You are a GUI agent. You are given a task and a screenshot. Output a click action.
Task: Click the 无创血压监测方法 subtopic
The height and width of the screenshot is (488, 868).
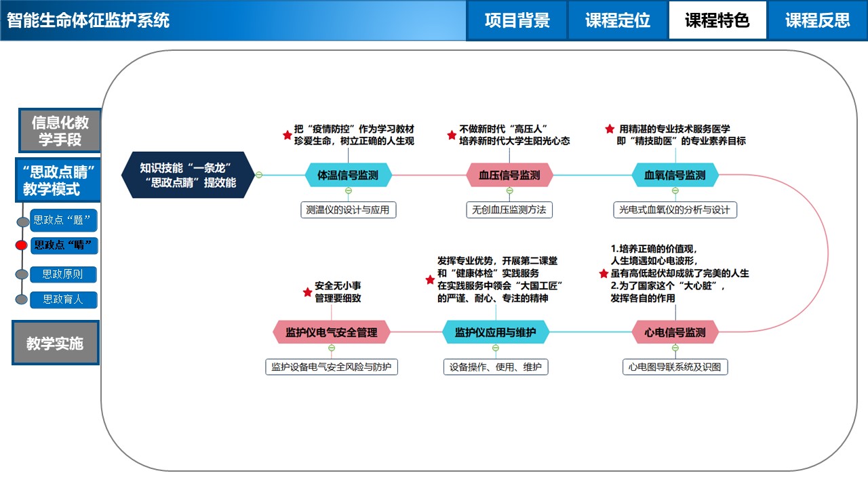pyautogui.click(x=510, y=210)
